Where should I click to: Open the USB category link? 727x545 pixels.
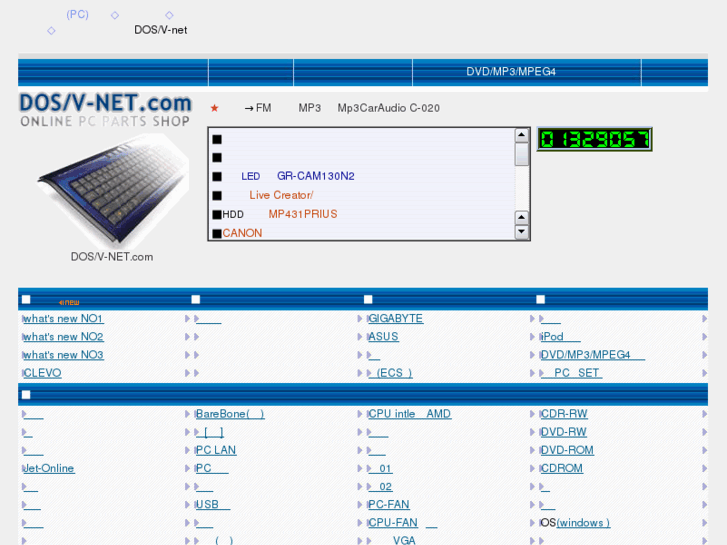point(213,504)
